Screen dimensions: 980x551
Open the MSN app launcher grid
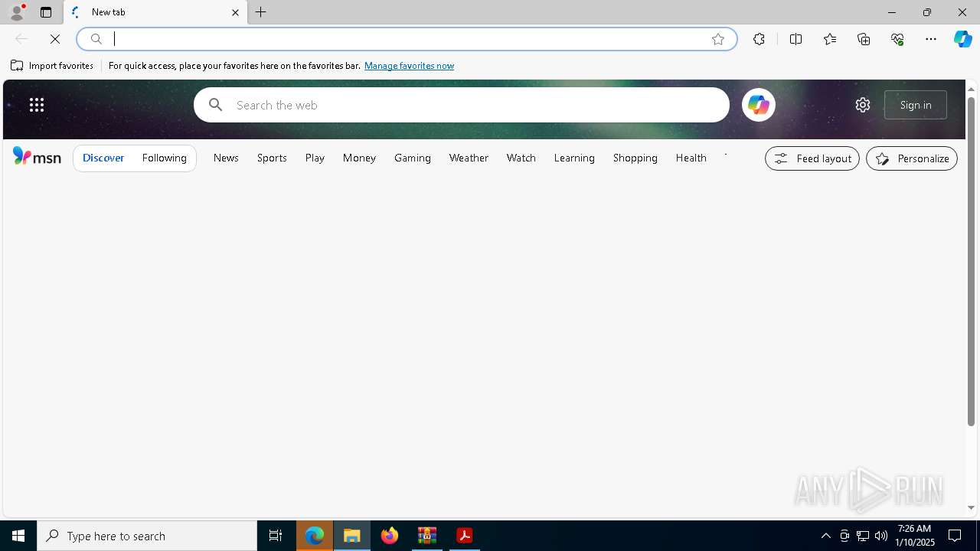[37, 105]
